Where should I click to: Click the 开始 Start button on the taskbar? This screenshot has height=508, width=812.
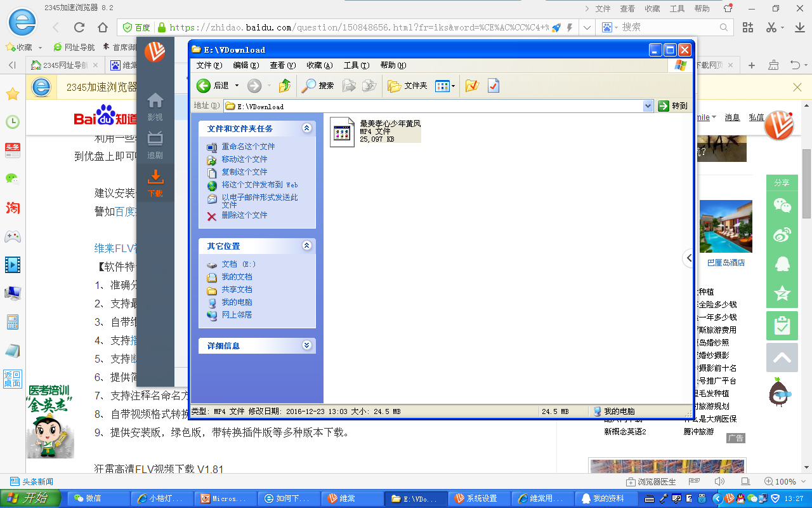coord(32,498)
